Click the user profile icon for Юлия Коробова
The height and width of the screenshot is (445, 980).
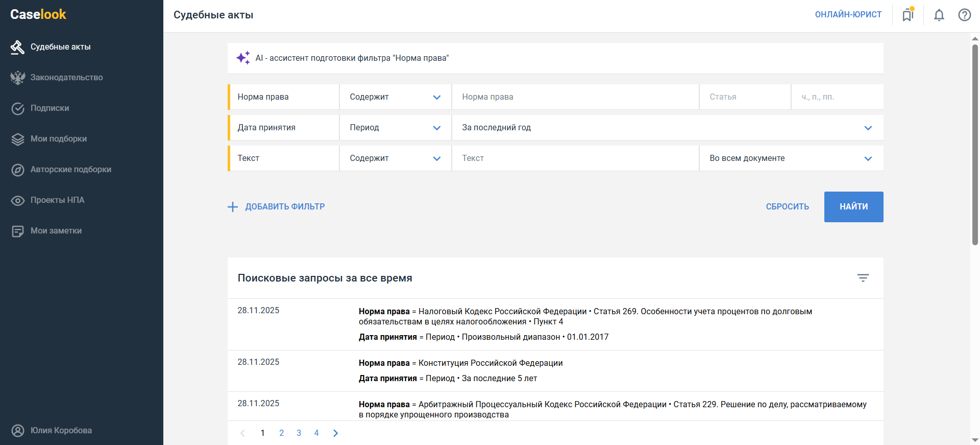[x=18, y=430]
